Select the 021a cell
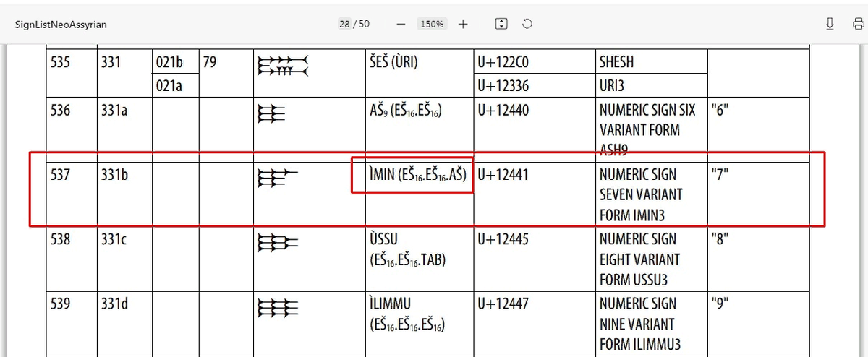Viewport: 868px width, 357px height. [x=169, y=86]
